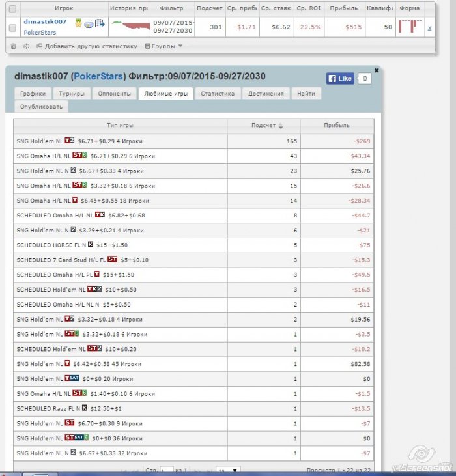Click ST2 badge in Hold'em $10+$0.20 row

pyautogui.click(x=94, y=348)
